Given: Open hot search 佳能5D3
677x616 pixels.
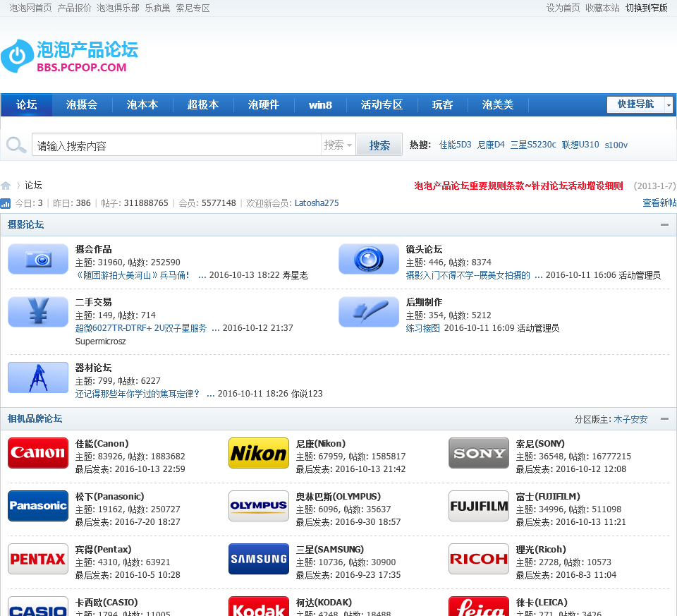Looking at the screenshot, I should pos(455,145).
